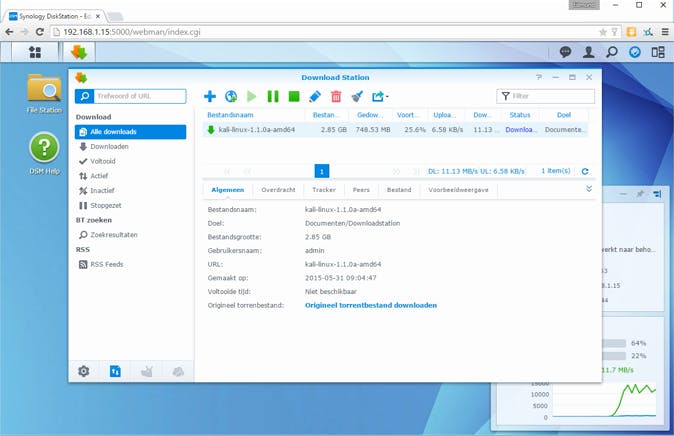Screen dimensions: 674x436
Task: Select the Synology DiskStation browser tab
Action: click(55, 16)
